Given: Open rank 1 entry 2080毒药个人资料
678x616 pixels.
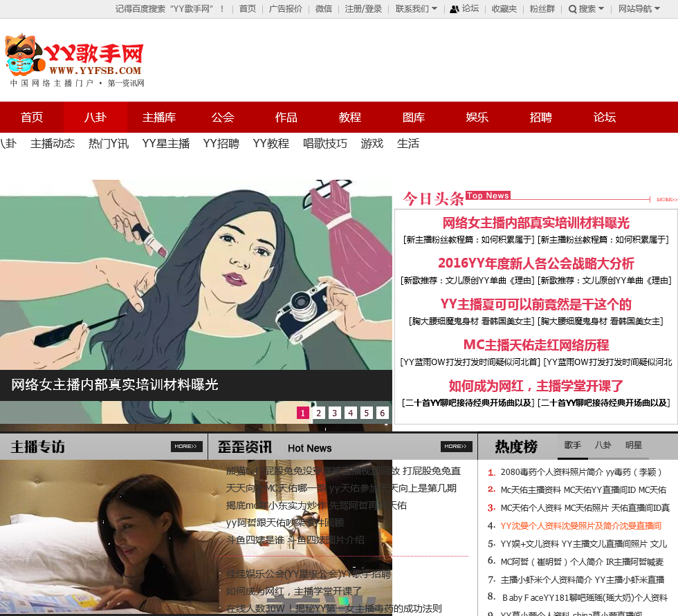Looking at the screenshot, I should pos(581,472).
